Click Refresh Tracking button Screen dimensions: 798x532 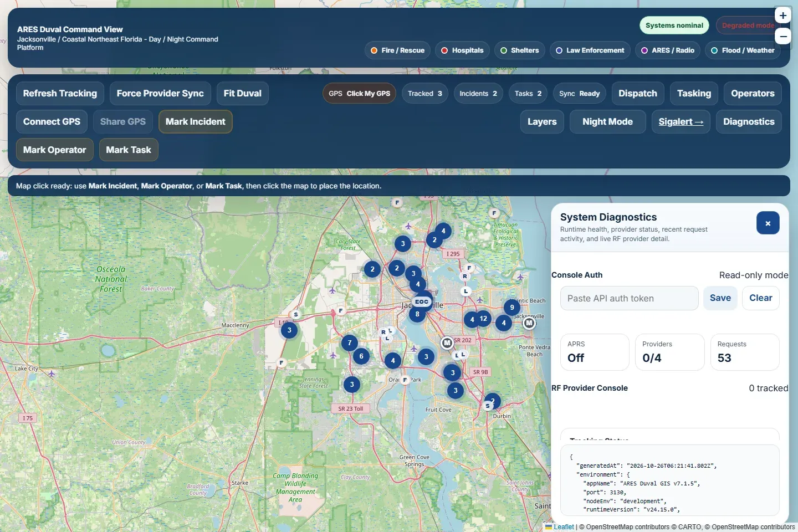60,94
